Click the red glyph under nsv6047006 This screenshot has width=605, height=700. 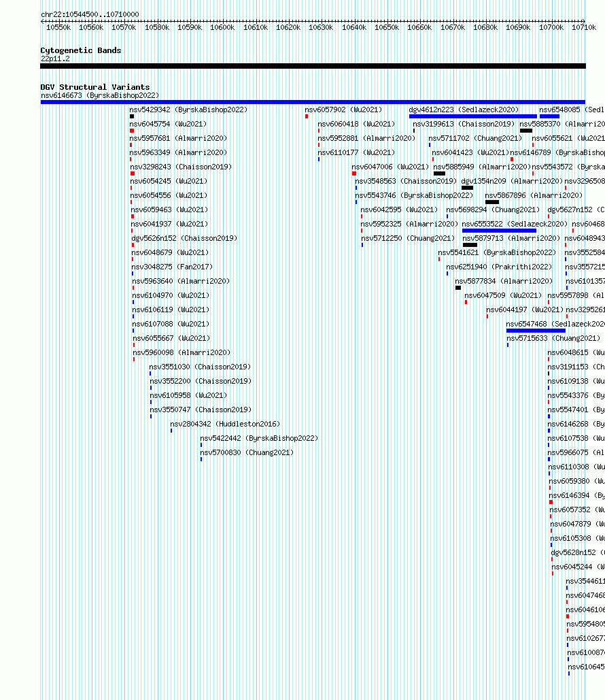353,173
